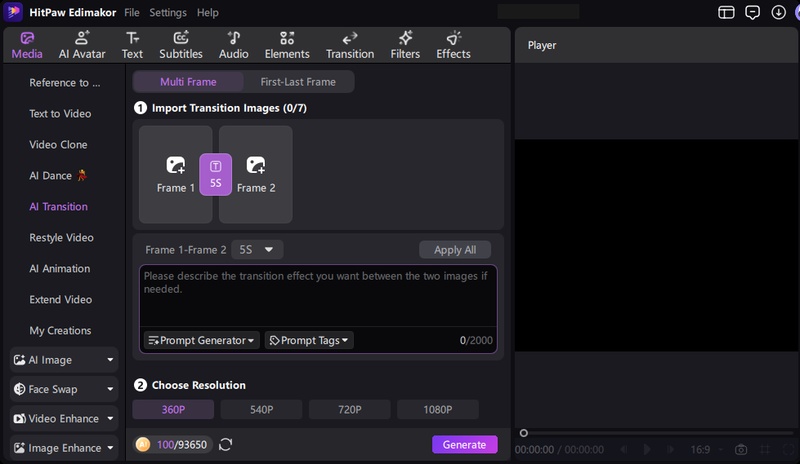Open My Creations in sidebar
This screenshot has height=464, width=800.
60,330
